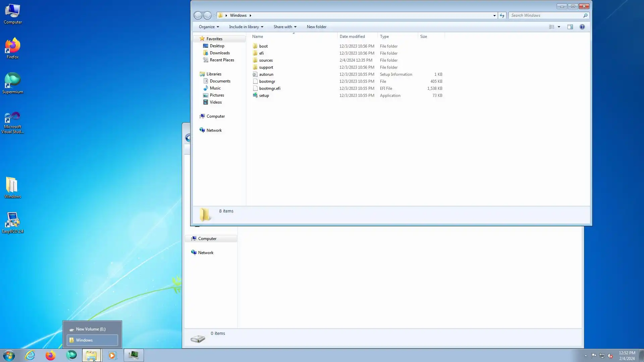The width and height of the screenshot is (644, 362).
Task: Expand the Include in library dropdown
Action: [x=246, y=27]
